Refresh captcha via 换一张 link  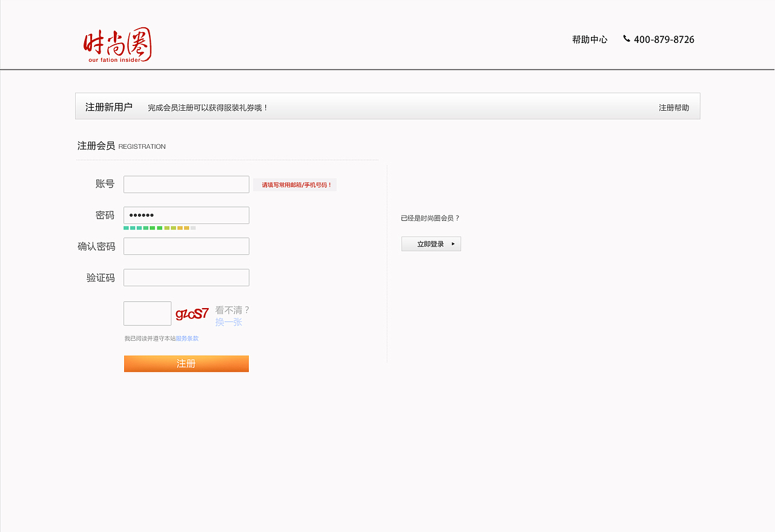(x=229, y=322)
